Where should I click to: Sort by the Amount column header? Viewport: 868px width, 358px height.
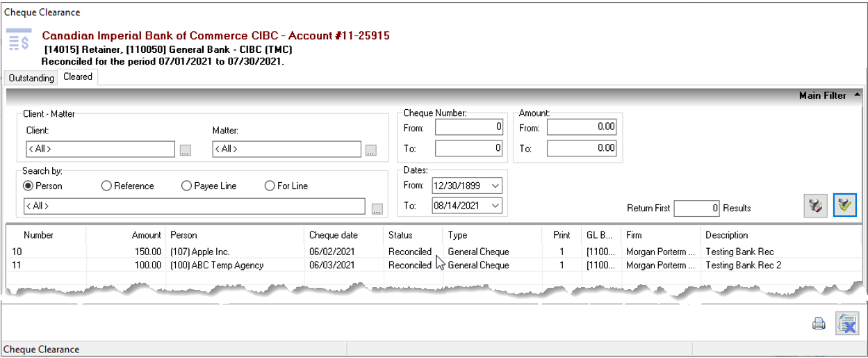click(x=126, y=235)
